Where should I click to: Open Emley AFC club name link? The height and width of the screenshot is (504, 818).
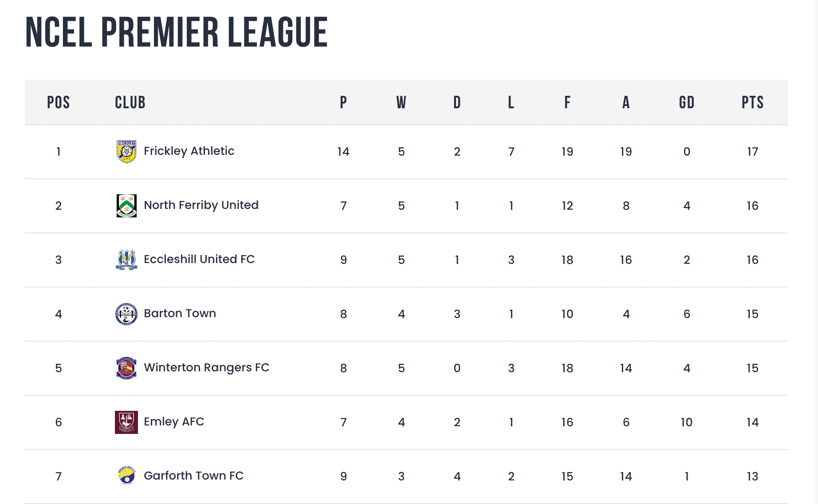coord(174,422)
